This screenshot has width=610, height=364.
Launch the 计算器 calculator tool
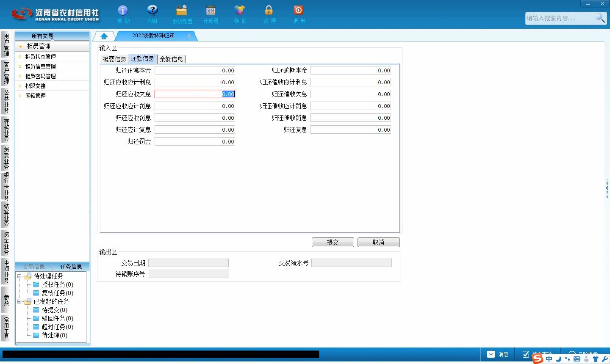pyautogui.click(x=211, y=14)
